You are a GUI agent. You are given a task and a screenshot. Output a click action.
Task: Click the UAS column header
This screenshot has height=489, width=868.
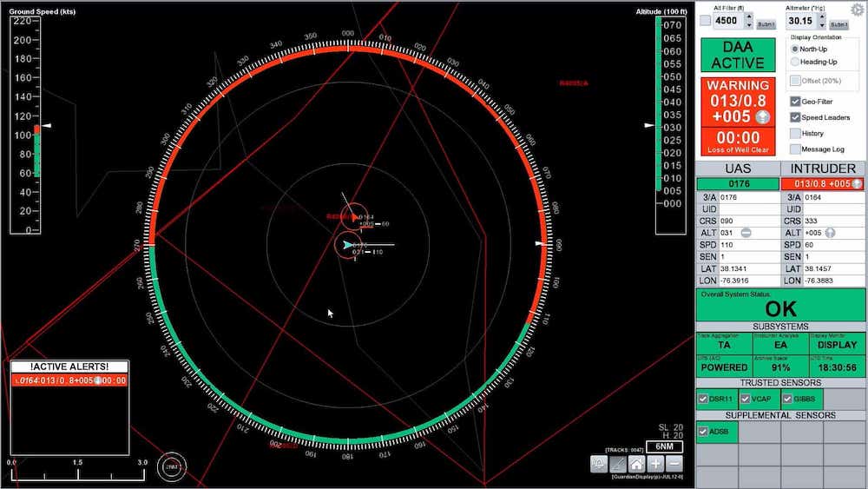[x=738, y=169]
